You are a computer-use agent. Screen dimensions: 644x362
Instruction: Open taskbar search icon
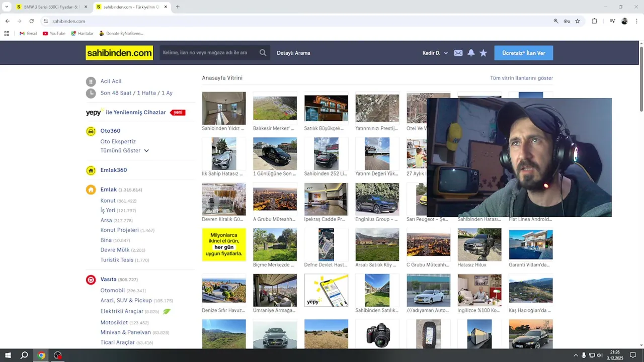[24, 355]
